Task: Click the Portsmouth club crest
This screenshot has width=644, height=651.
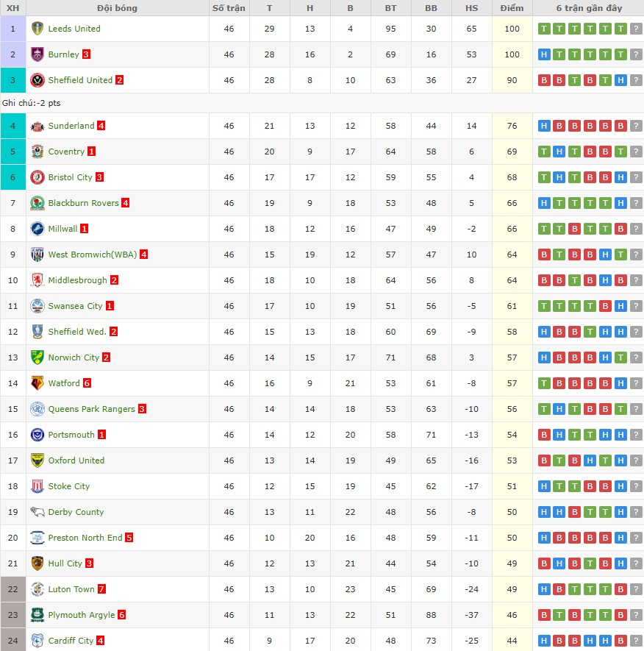Action: 37,435
